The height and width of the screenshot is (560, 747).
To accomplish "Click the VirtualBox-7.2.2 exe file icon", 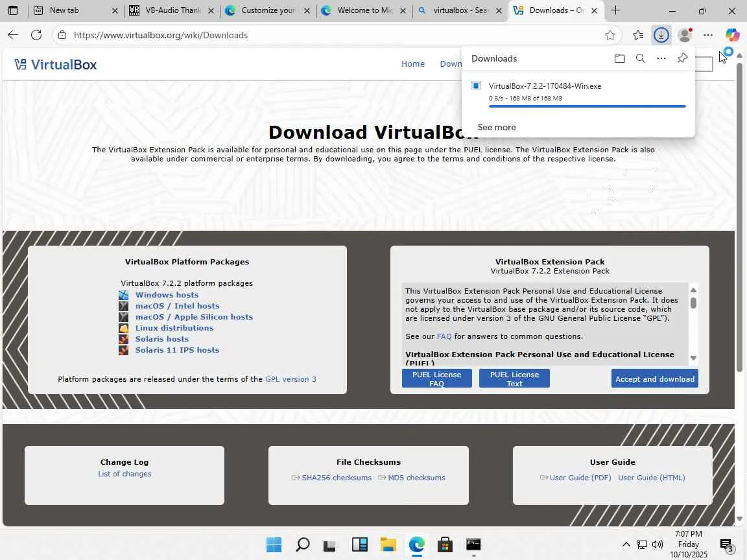I will point(475,86).
